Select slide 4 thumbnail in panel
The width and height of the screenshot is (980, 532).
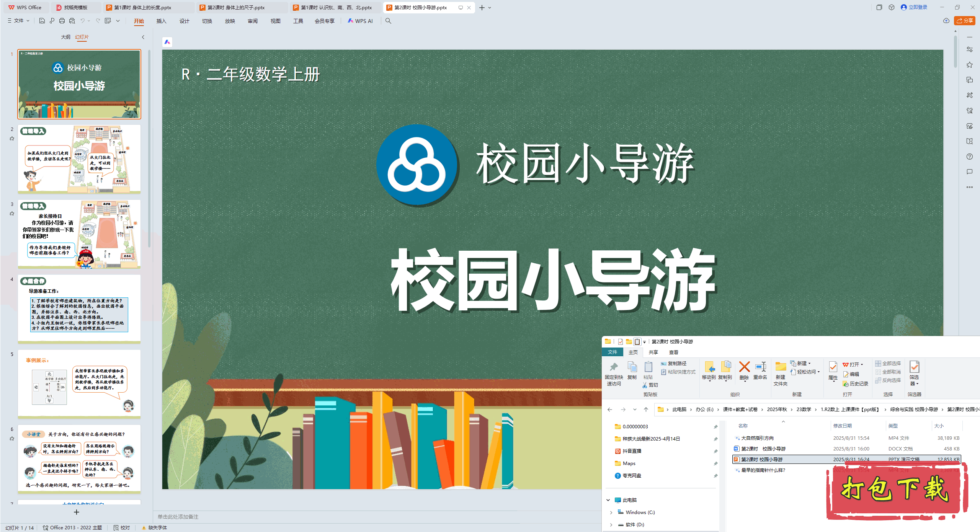point(79,308)
